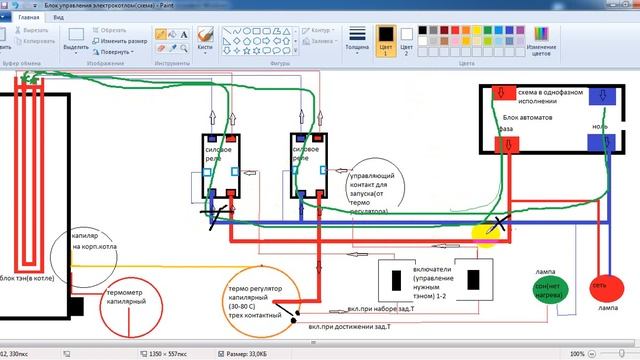Click the Обрезать crop button

[109, 30]
